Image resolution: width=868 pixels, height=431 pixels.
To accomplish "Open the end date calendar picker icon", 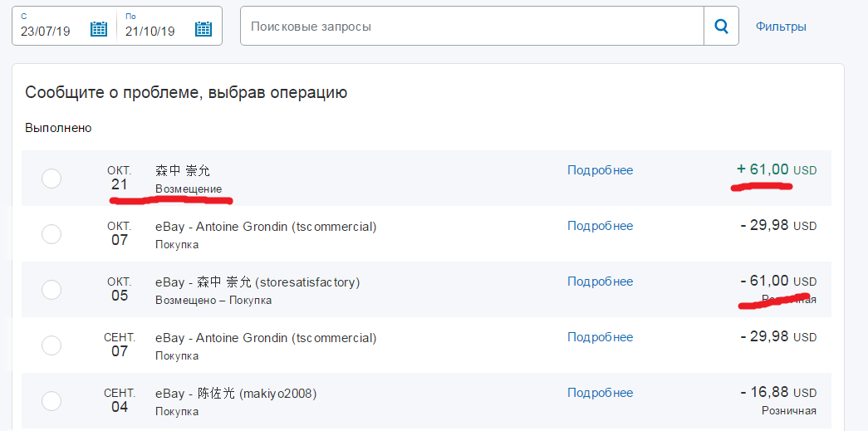I will click(x=204, y=30).
